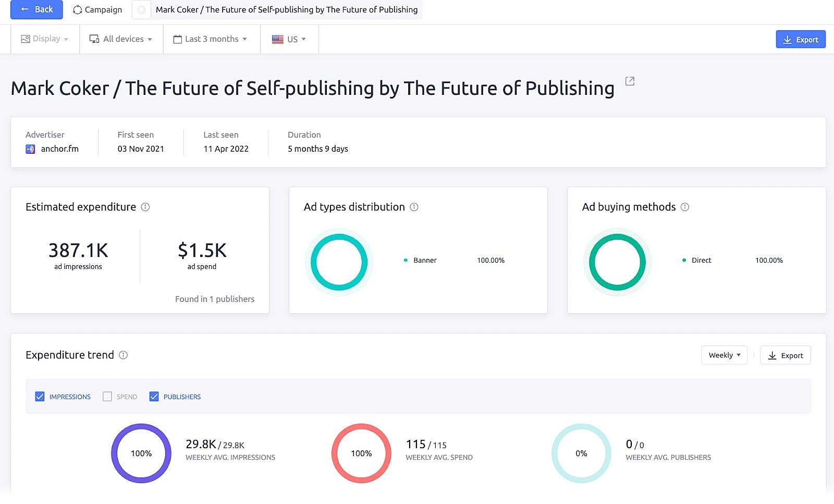Enable the Spend checkbox
The height and width of the screenshot is (504, 834).
point(107,396)
